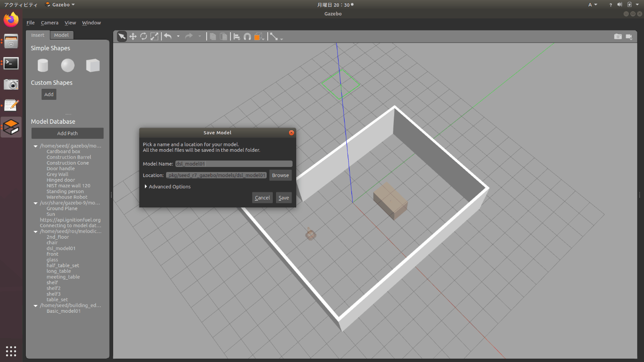The image size is (644, 362).
Task: Show applications grid in the dock
Action: 11,351
